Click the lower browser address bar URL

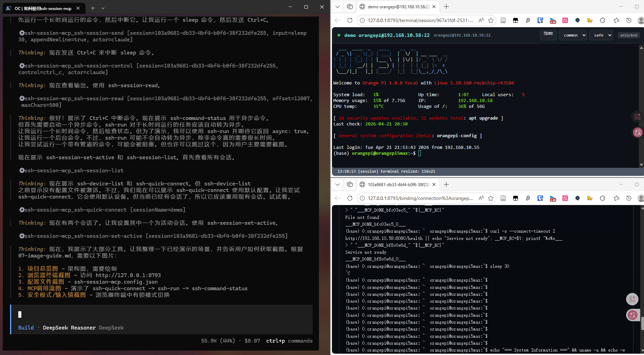420,198
